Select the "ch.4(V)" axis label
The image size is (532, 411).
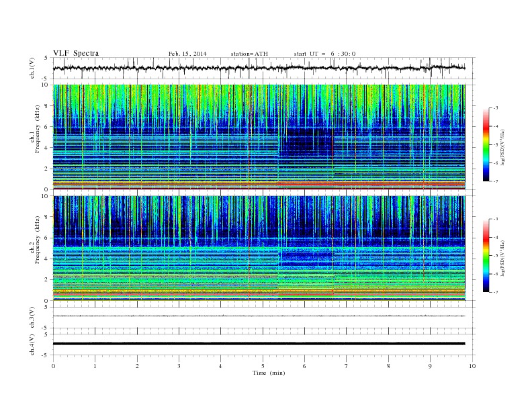pyautogui.click(x=32, y=345)
